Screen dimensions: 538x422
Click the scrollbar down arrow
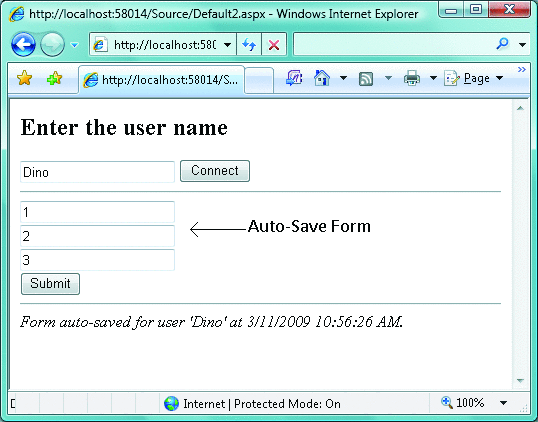[520, 380]
